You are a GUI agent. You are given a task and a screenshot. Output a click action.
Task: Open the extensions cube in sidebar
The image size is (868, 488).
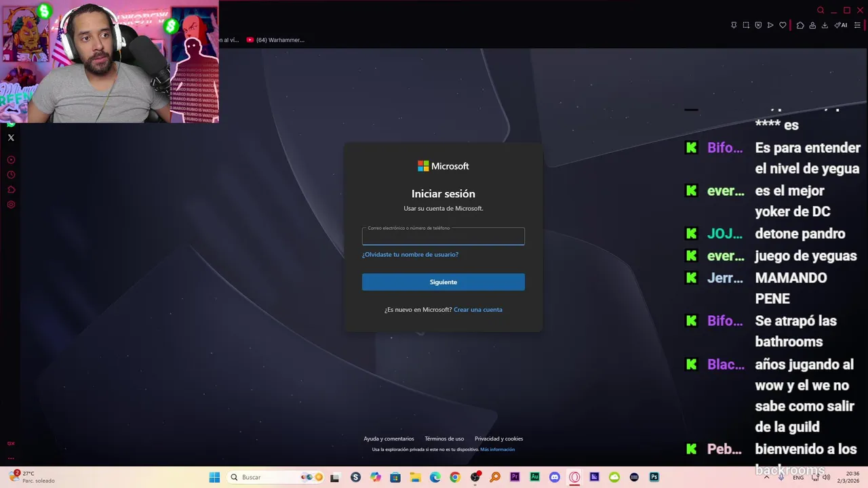click(x=11, y=190)
